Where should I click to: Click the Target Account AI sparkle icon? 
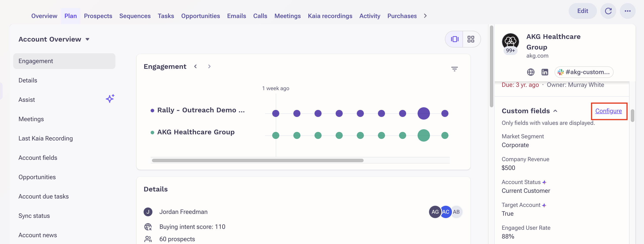click(x=544, y=205)
